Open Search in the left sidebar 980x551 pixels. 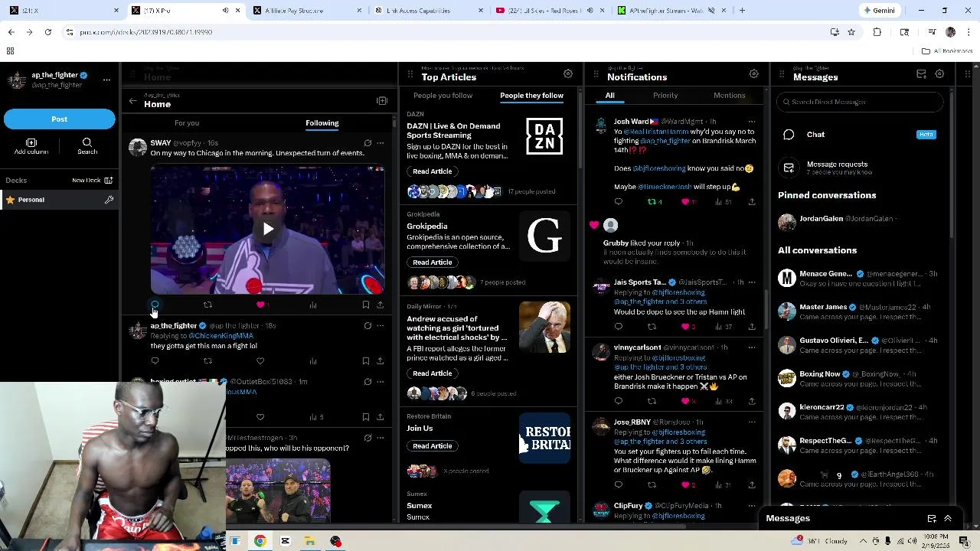tap(87, 147)
